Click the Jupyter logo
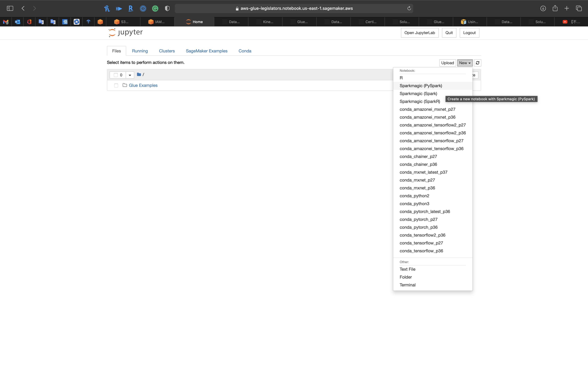 (126, 33)
